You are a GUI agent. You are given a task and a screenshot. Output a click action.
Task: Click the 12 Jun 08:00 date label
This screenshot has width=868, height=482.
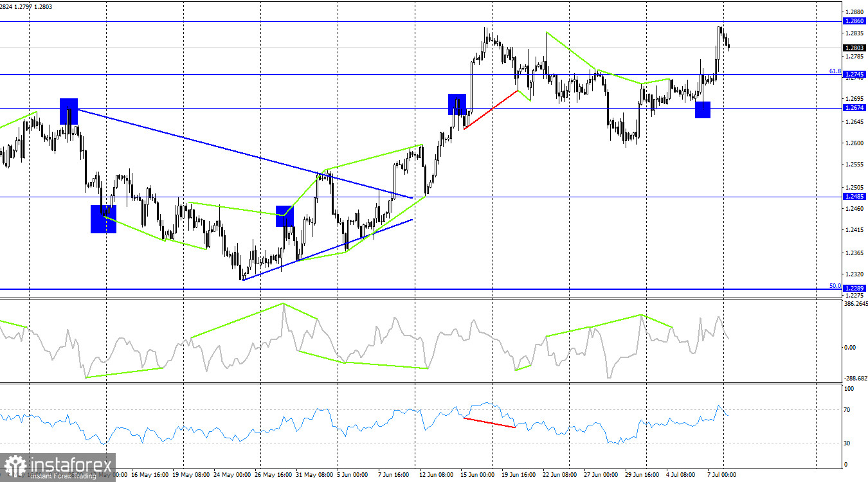point(435,474)
